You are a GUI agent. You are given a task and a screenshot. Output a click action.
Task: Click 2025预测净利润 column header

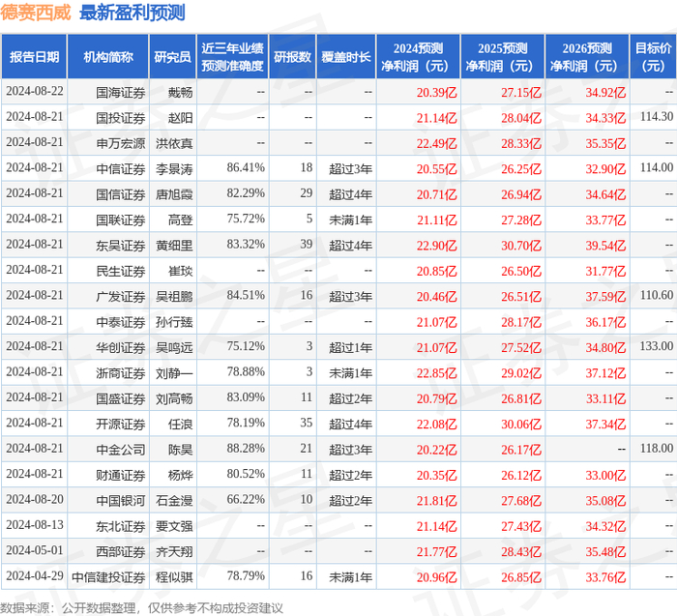pos(503,56)
